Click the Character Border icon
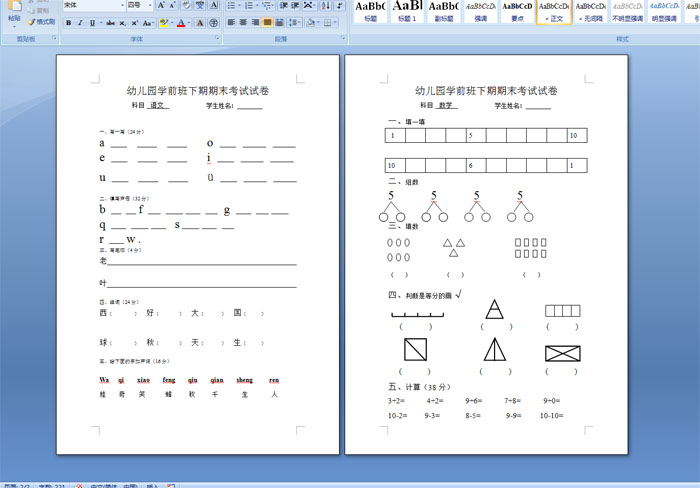Screen dimensions: 700x488 (214, 5)
